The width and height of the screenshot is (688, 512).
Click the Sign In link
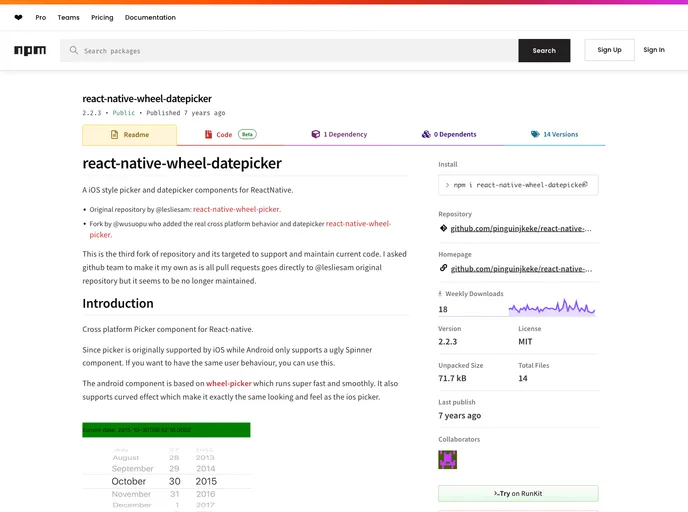(654, 50)
